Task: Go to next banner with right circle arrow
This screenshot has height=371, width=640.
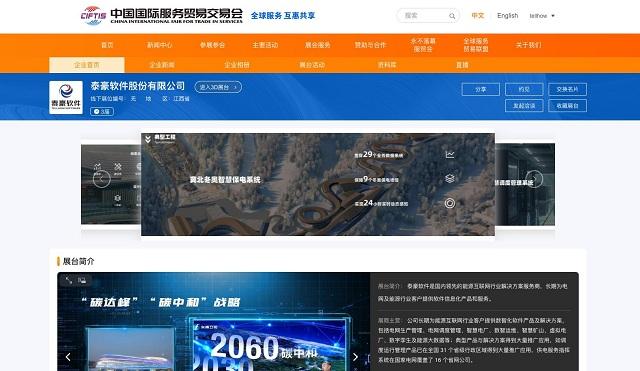Action: click(x=534, y=179)
